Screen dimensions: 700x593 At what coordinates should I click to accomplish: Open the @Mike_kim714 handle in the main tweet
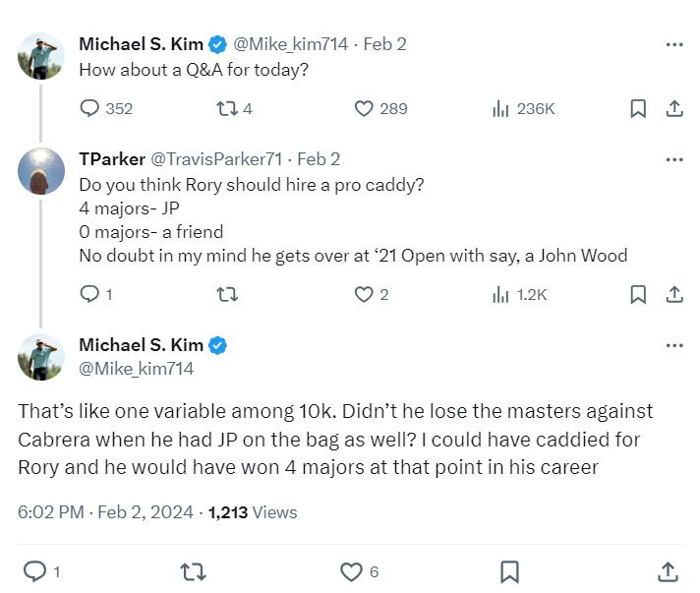coord(137,369)
